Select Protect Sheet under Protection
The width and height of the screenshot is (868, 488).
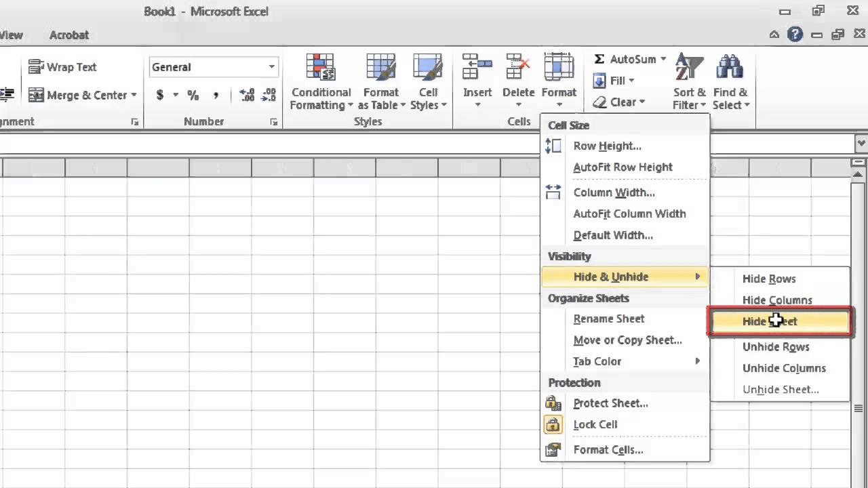(610, 403)
